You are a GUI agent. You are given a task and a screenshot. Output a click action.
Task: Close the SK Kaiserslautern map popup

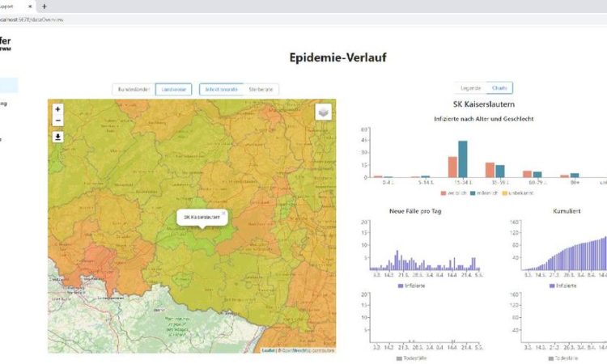(x=224, y=213)
